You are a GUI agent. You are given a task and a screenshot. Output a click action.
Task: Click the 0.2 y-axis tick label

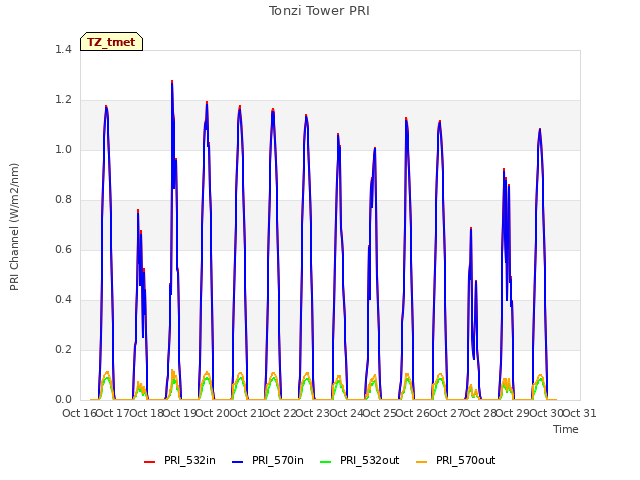pos(63,349)
